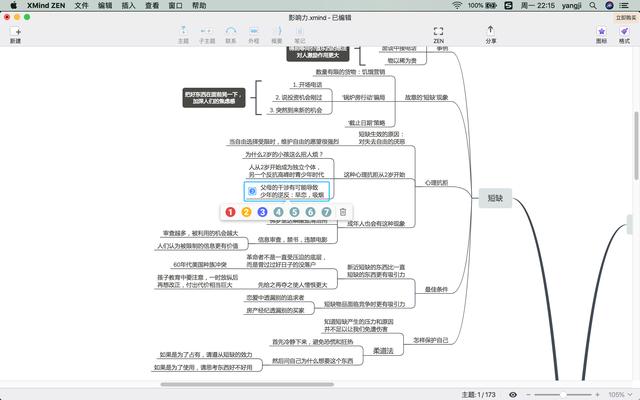
Task: Choose priority marker 5
Action: coord(294,212)
